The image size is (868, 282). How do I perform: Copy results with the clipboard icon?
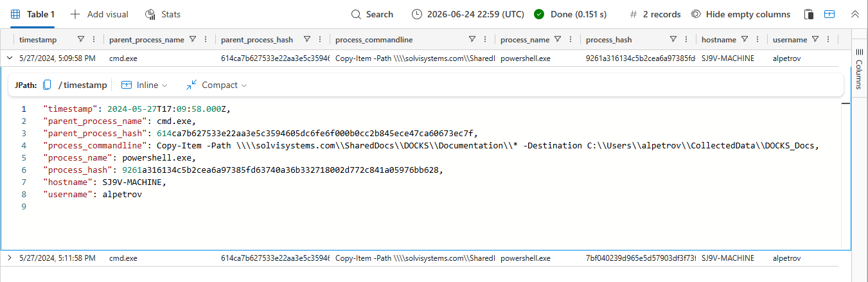pyautogui.click(x=810, y=14)
